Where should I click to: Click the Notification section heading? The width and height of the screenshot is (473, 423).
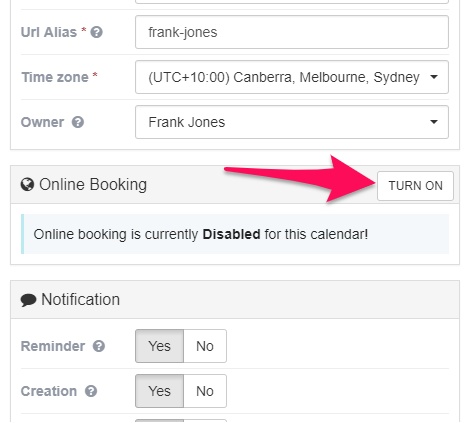click(80, 300)
